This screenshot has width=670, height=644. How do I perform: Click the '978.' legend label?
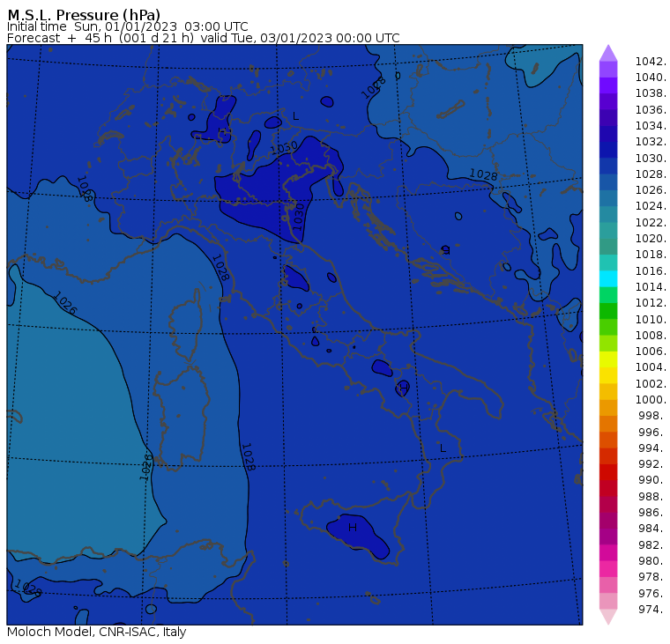point(652,576)
